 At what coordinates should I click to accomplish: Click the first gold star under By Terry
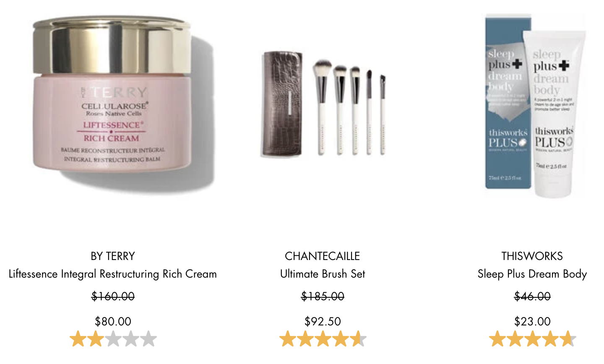[78, 339]
